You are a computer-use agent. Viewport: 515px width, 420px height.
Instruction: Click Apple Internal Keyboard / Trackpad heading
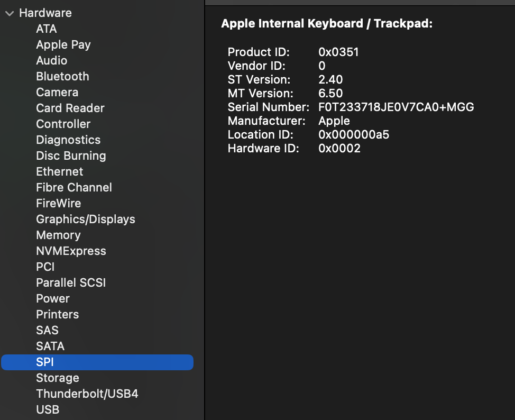click(x=326, y=24)
